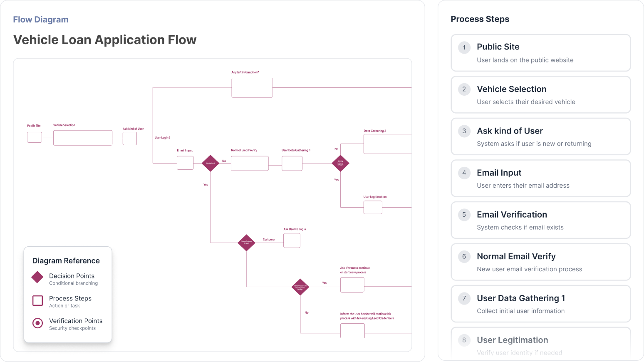The height and width of the screenshot is (362, 644).
Task: Click the Flow Diagram heading link
Action: [x=40, y=19]
